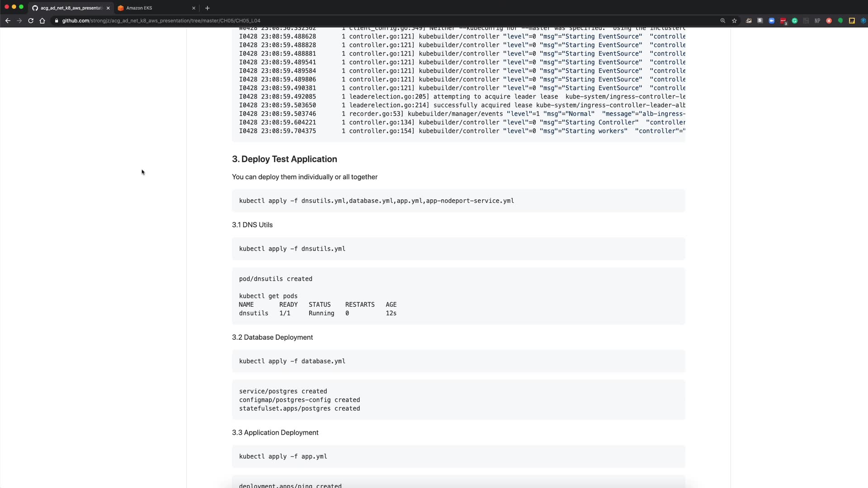The height and width of the screenshot is (488, 868).
Task: Go to browser home page
Action: tap(42, 21)
